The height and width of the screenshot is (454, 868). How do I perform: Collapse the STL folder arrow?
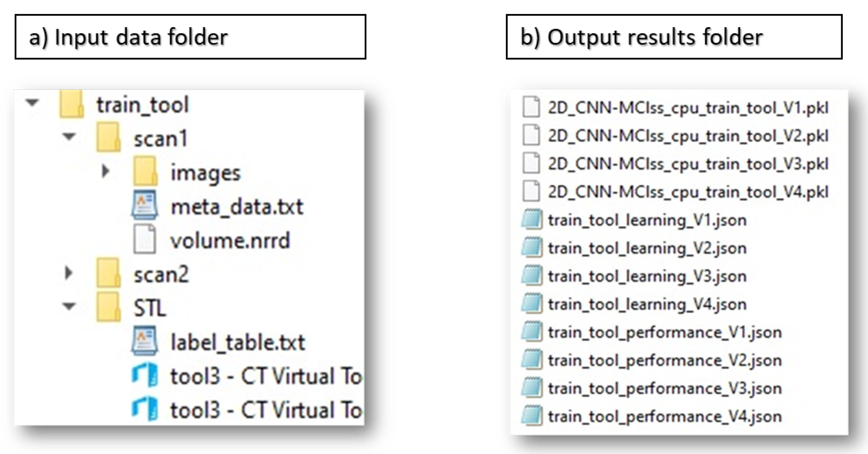pos(69,306)
